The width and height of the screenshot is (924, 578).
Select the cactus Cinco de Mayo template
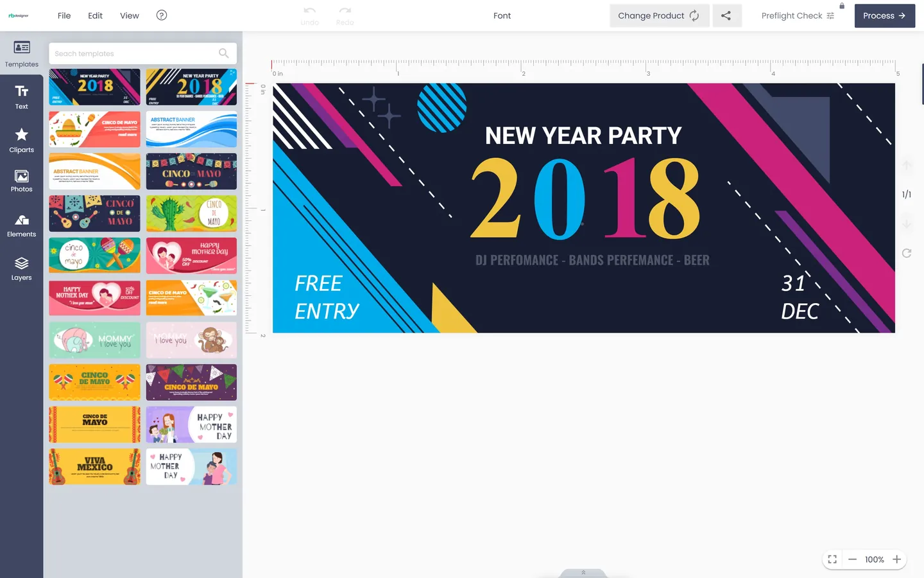point(191,214)
